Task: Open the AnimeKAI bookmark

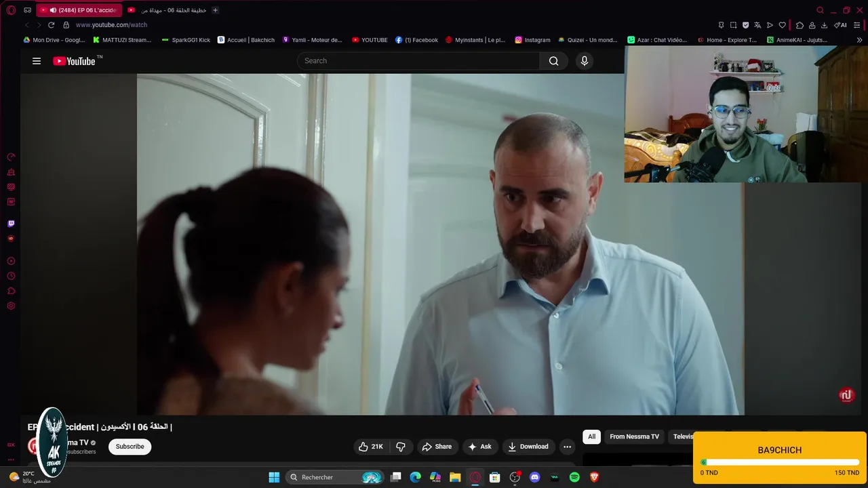Action: click(797, 40)
